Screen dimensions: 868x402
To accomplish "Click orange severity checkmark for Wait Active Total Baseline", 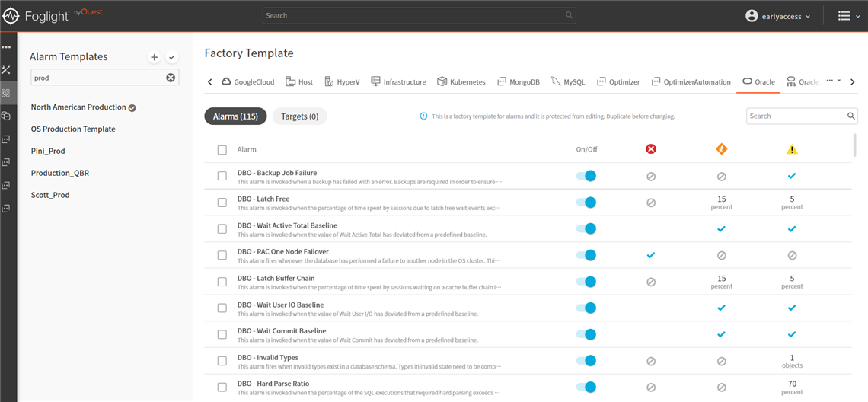I will (x=721, y=228).
